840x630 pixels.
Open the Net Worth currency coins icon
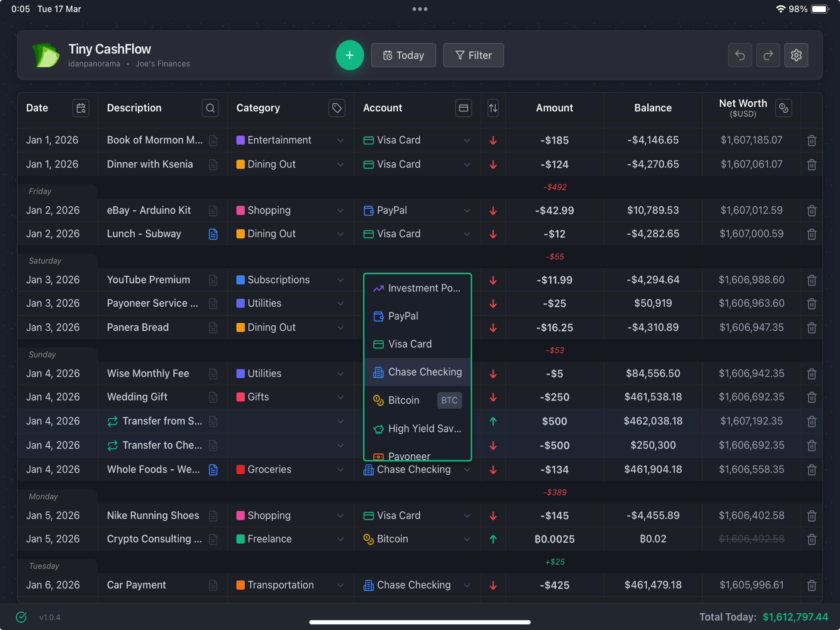coord(783,108)
